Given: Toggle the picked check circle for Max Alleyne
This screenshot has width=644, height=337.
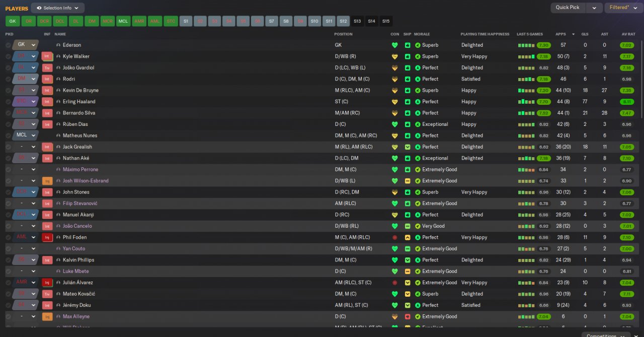Looking at the screenshot, I should click(x=8, y=316).
